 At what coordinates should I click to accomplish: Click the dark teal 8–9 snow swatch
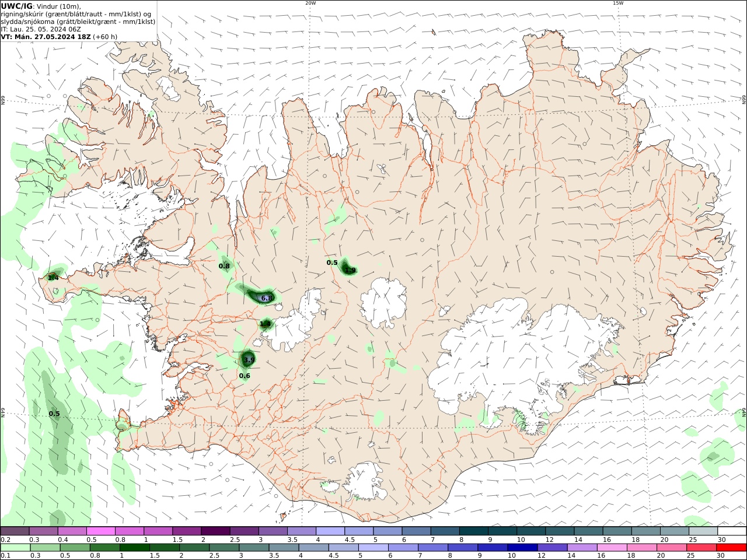click(473, 531)
